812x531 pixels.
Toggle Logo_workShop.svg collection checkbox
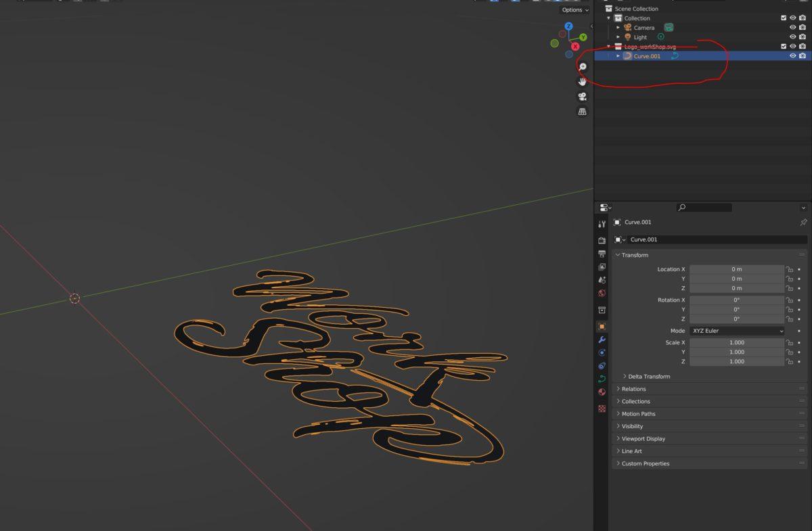[x=784, y=47]
